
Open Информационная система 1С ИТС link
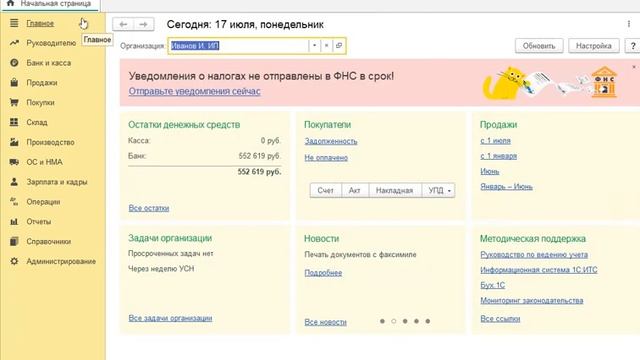click(x=539, y=270)
